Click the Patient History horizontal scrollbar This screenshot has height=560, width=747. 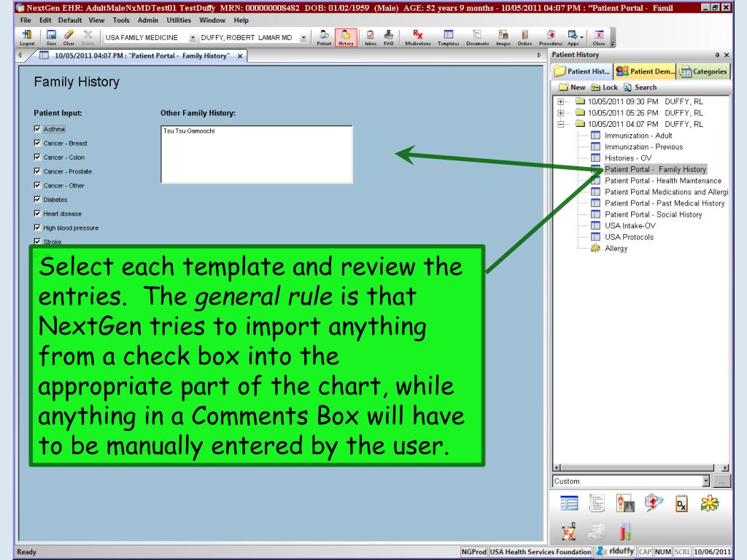click(x=641, y=467)
